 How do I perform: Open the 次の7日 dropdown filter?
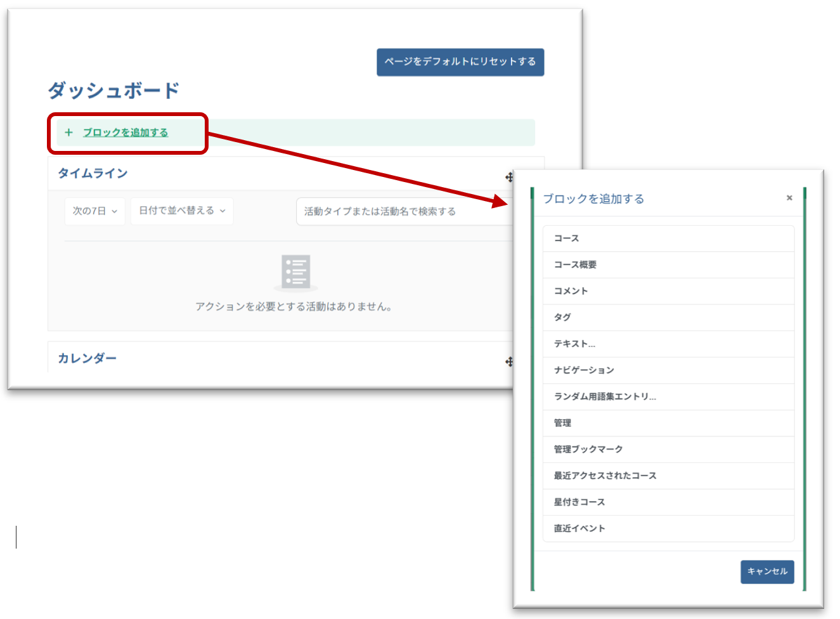(95, 211)
